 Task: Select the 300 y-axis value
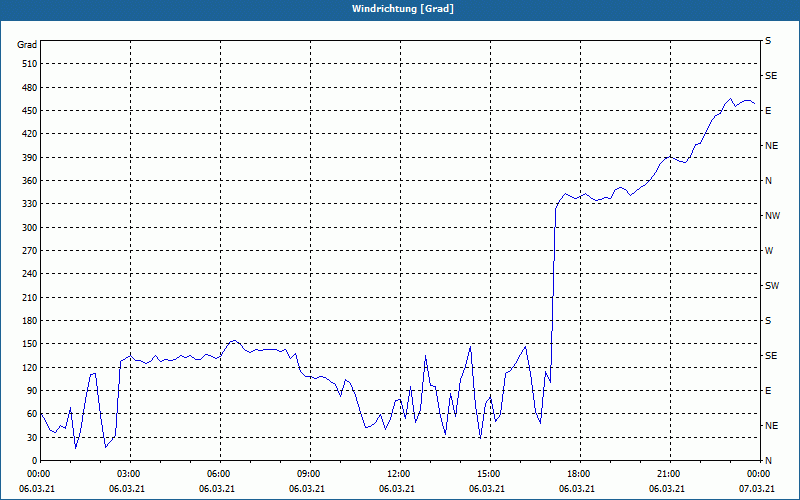[x=30, y=228]
